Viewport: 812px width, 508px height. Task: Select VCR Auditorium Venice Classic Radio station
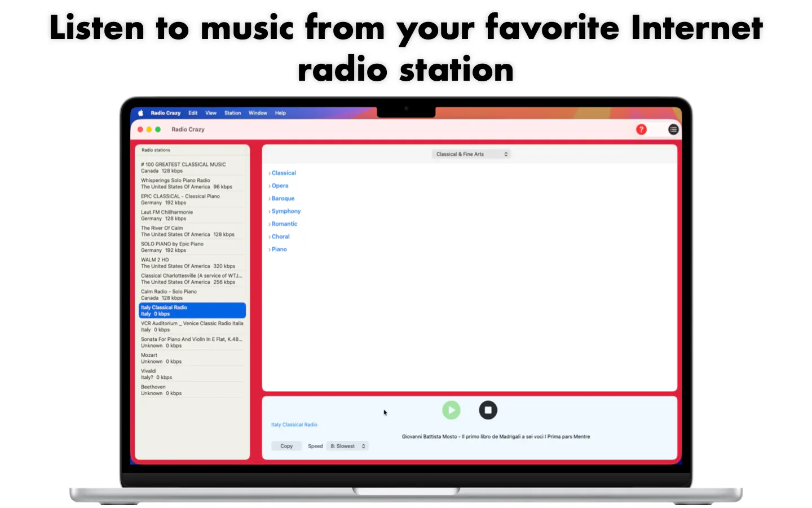tap(192, 326)
